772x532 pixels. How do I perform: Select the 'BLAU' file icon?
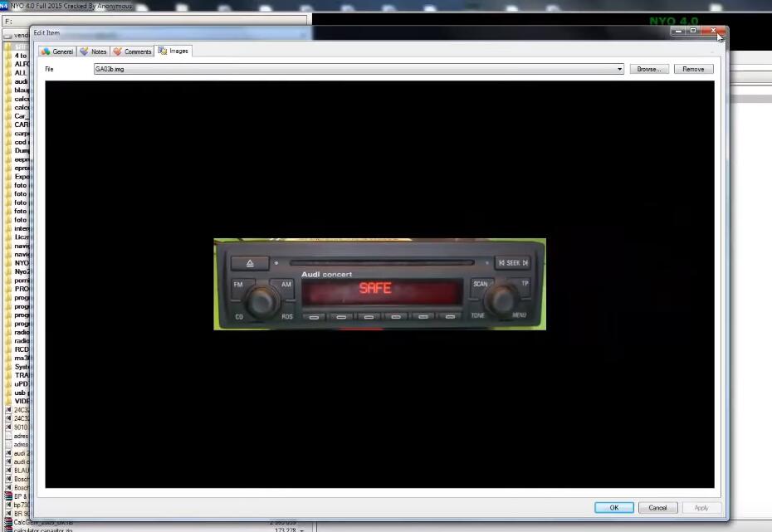[8, 471]
